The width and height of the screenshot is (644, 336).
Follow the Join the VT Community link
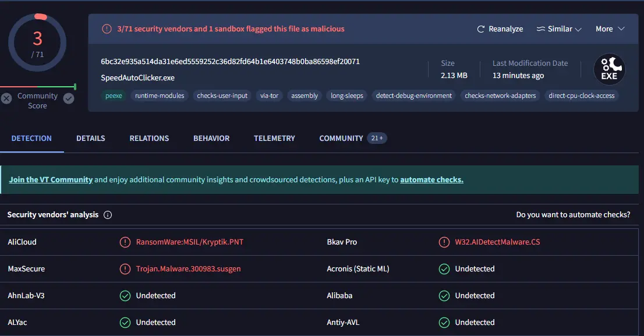point(51,180)
